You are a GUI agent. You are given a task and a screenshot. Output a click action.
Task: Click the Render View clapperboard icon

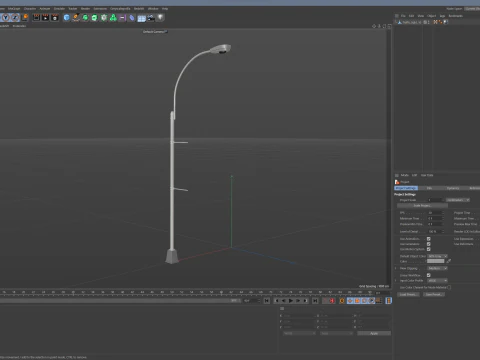coord(36,17)
